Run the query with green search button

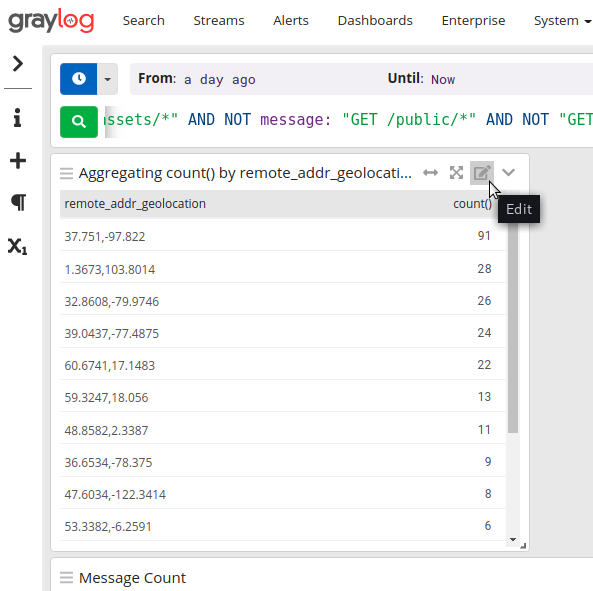pyautogui.click(x=79, y=122)
